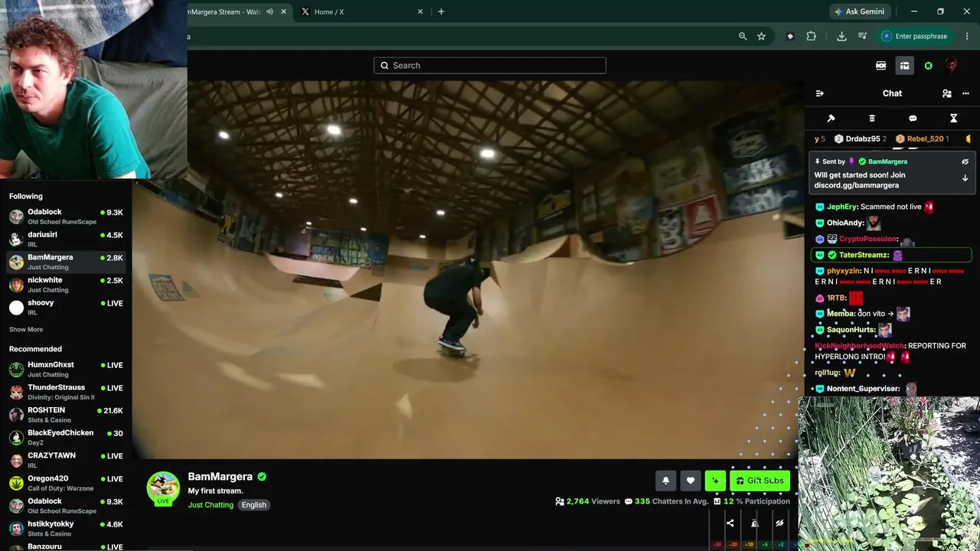Open dariusirl in the Following list
Image resolution: width=980 pixels, height=551 pixels.
click(66, 240)
